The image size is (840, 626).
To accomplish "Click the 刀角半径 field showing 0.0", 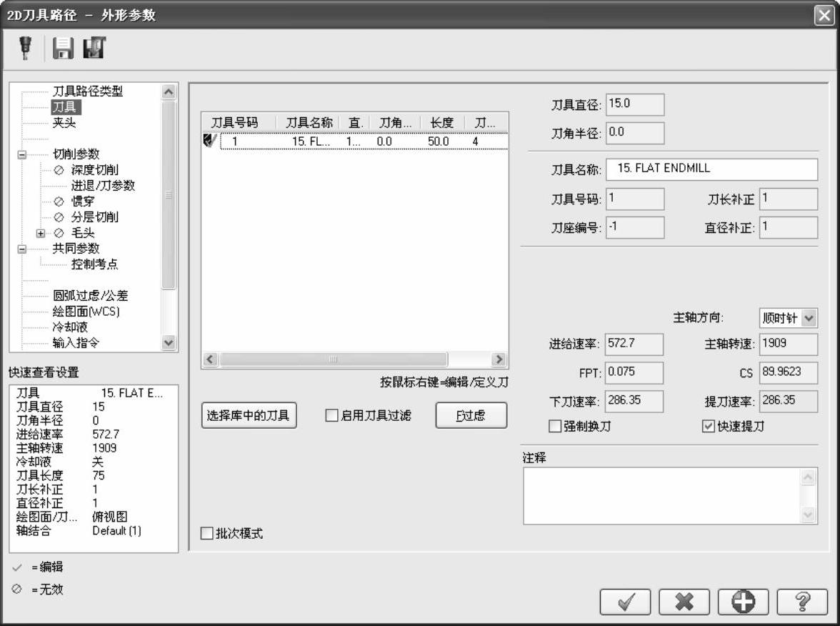I will (635, 133).
